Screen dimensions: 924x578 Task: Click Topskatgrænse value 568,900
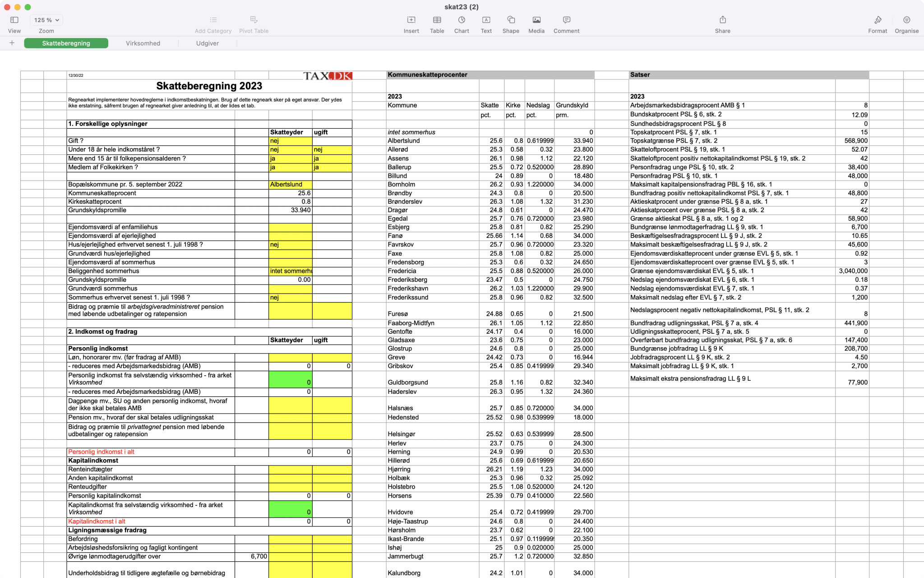coord(852,141)
